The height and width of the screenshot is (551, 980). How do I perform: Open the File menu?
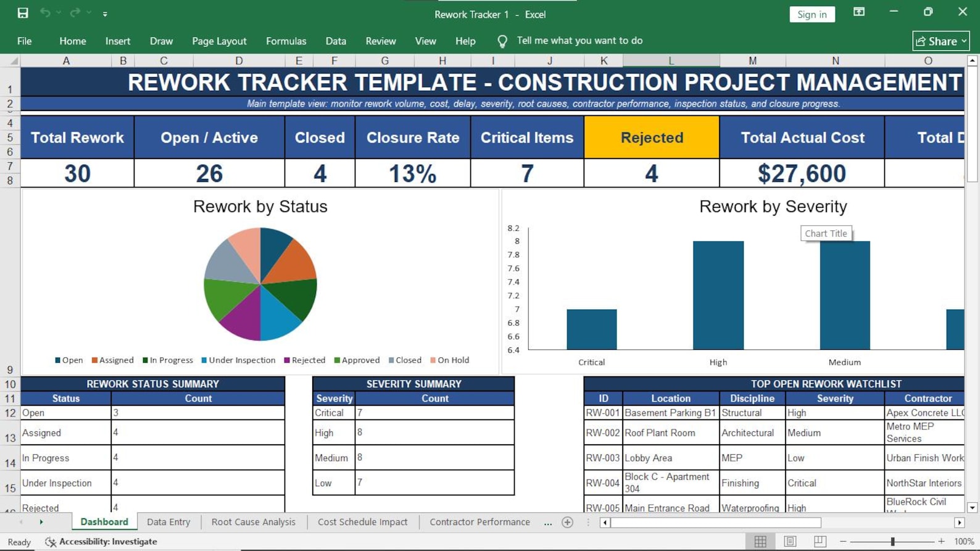pos(25,41)
